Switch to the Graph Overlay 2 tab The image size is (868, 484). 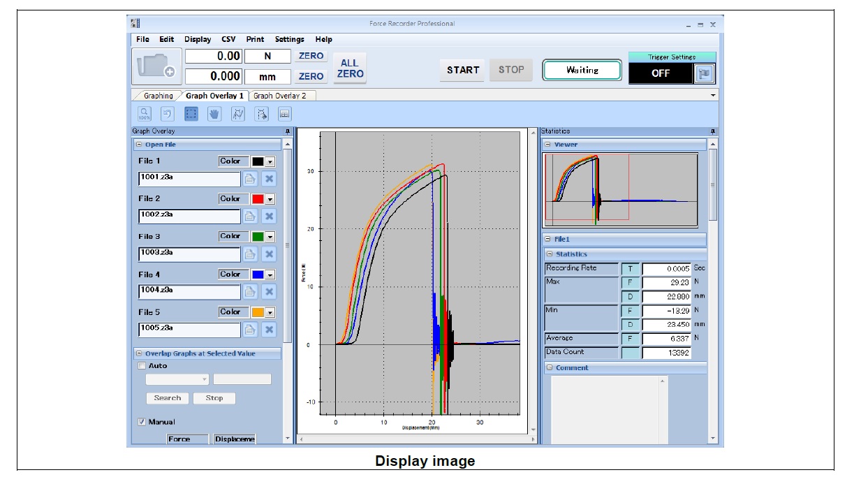point(279,96)
